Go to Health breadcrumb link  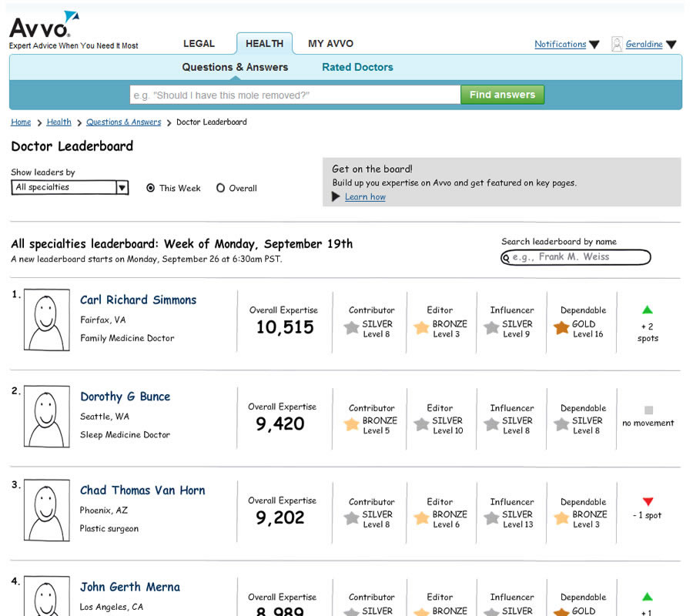coord(59,122)
